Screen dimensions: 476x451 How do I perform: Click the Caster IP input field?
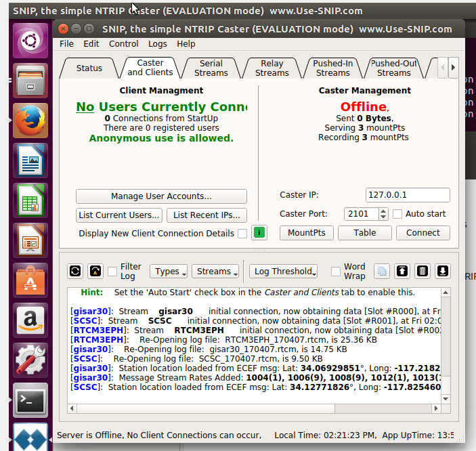(x=408, y=195)
